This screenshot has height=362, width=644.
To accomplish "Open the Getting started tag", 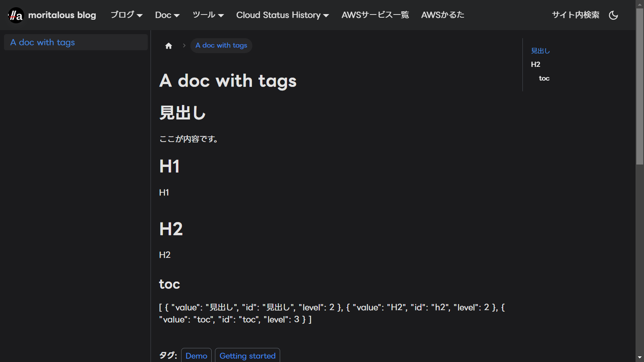I will (x=248, y=356).
